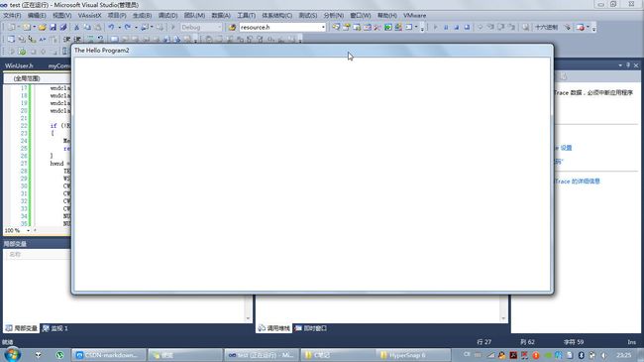This screenshot has height=362, width=644.
Task: Click the Locals panel scroll down arrow
Action: [248, 318]
